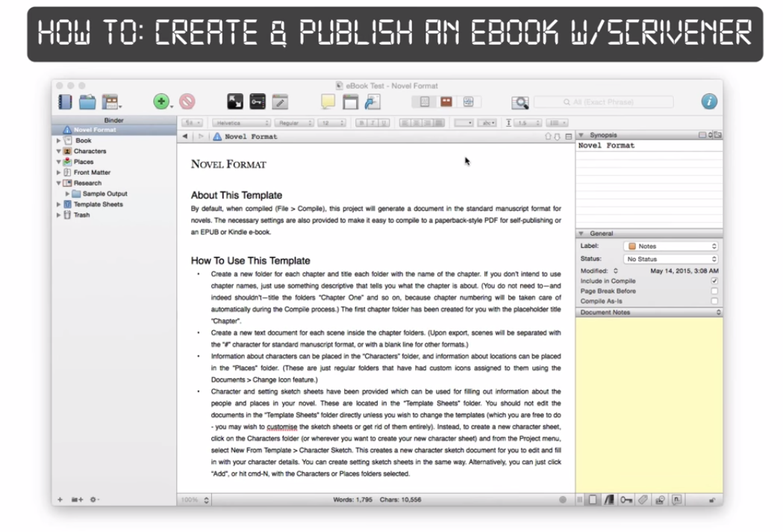Click the plus icon below the binder

click(60, 500)
